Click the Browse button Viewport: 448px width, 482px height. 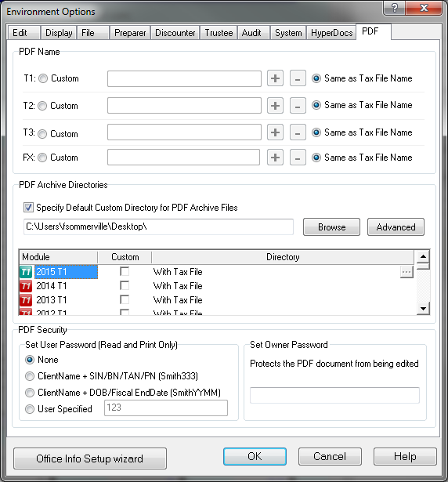pyautogui.click(x=331, y=227)
